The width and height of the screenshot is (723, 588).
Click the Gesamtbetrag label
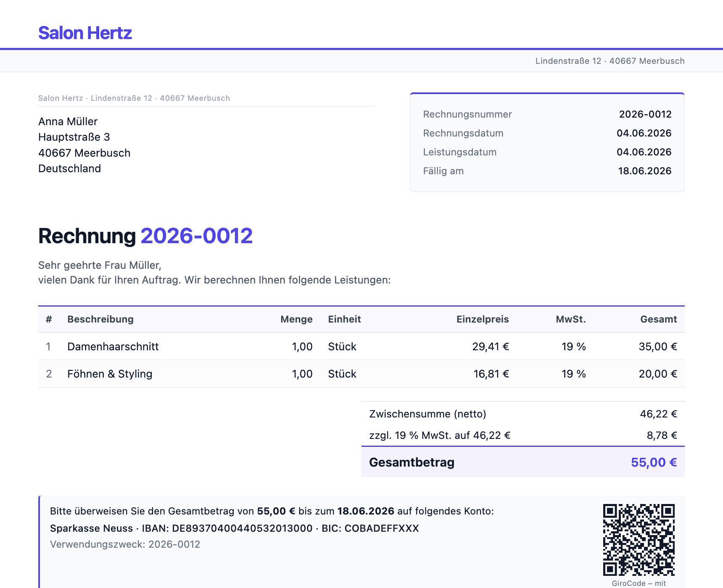412,462
